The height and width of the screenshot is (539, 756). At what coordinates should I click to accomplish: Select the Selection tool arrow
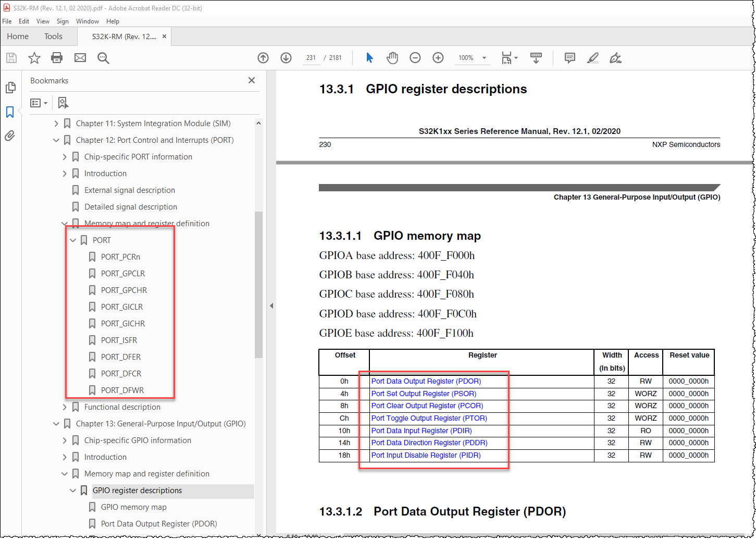coord(369,58)
